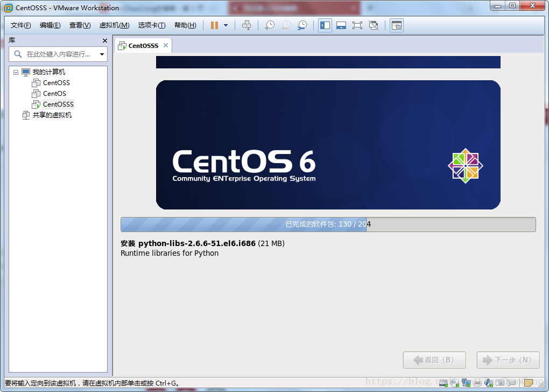Click the 我的计算机 monitor icon
The image size is (549, 392).
[x=26, y=72]
